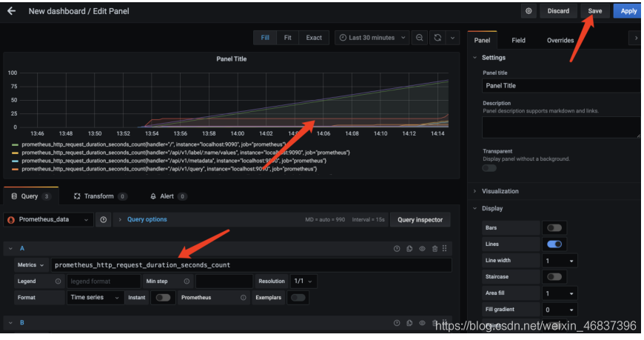The image size is (644, 340).
Task: Open dashboard settings gear icon
Action: 529,11
